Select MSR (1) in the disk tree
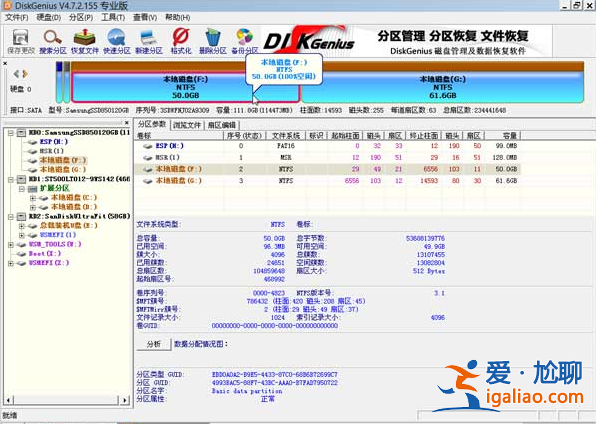This screenshot has height=424, width=596. click(x=51, y=151)
